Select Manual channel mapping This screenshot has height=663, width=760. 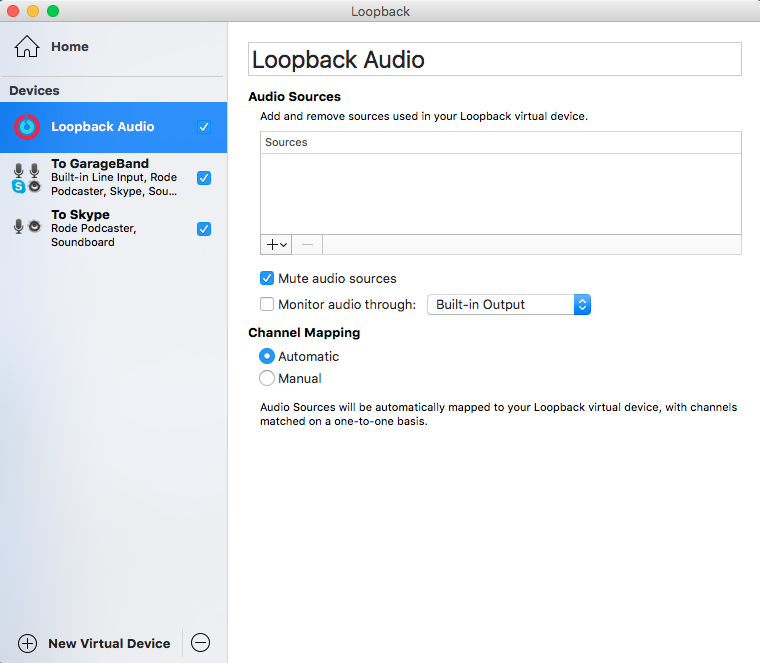pyautogui.click(x=267, y=379)
